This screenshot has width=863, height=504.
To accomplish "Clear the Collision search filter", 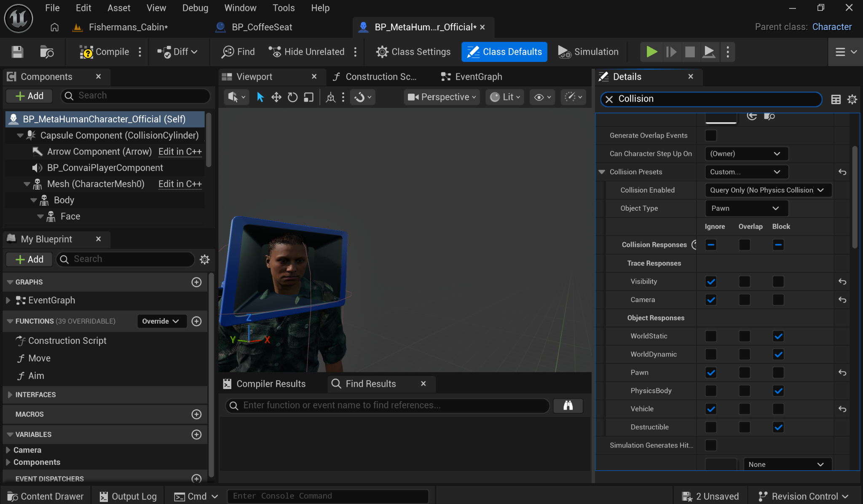I will [609, 99].
